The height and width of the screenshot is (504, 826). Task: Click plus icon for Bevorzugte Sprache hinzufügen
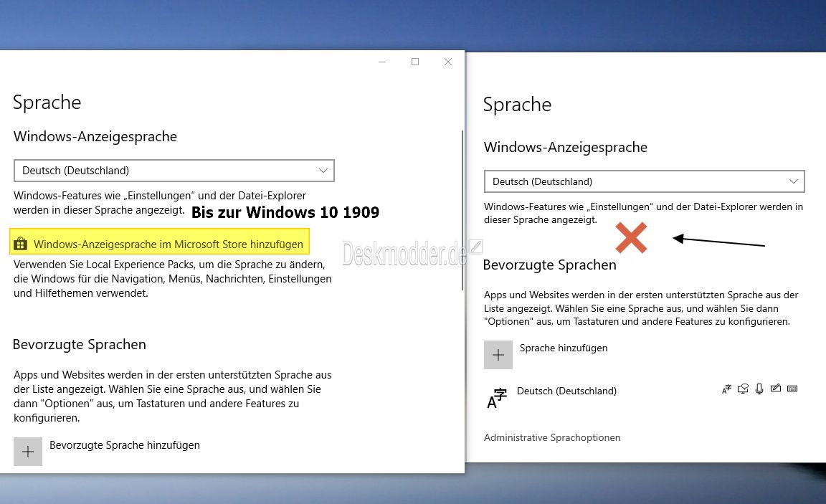click(x=28, y=452)
